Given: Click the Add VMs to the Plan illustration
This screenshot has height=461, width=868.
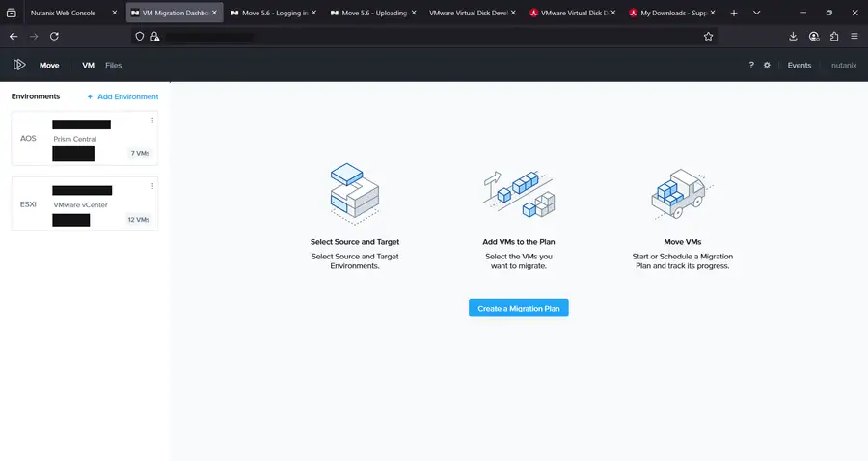Looking at the screenshot, I should (x=519, y=194).
